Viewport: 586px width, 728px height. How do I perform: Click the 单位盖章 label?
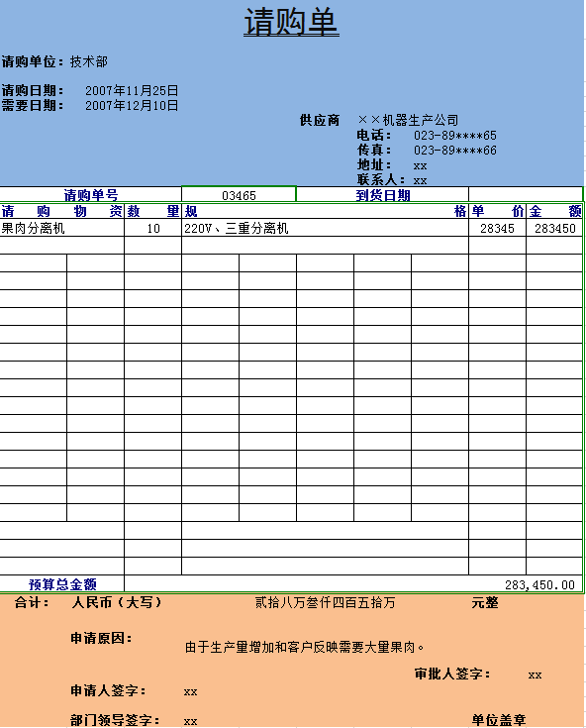(x=499, y=720)
